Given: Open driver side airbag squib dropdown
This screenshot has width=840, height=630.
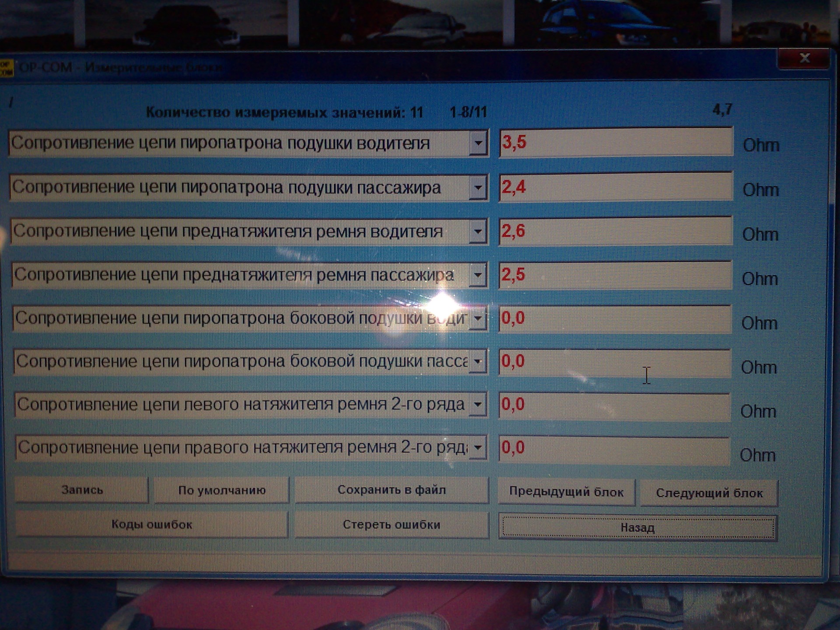Looking at the screenshot, I should [478, 318].
